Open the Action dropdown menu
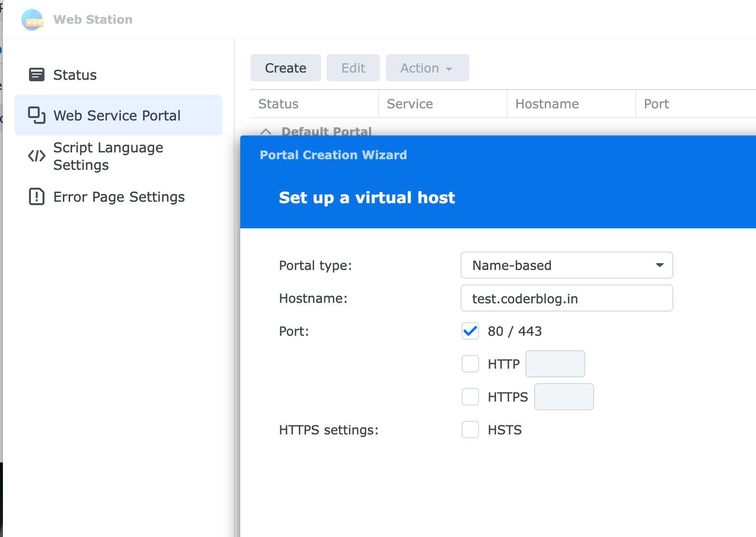The height and width of the screenshot is (537, 756). [427, 68]
